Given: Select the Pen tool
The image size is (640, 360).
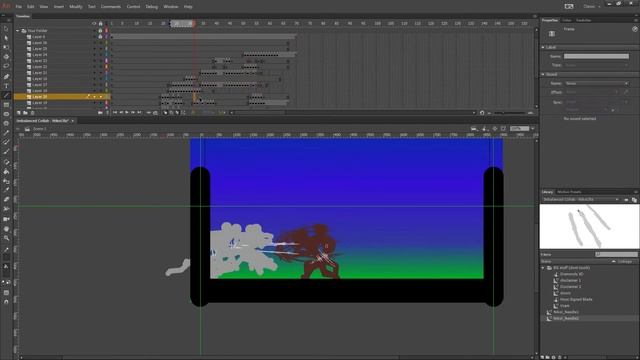Looking at the screenshot, I should tap(6, 76).
